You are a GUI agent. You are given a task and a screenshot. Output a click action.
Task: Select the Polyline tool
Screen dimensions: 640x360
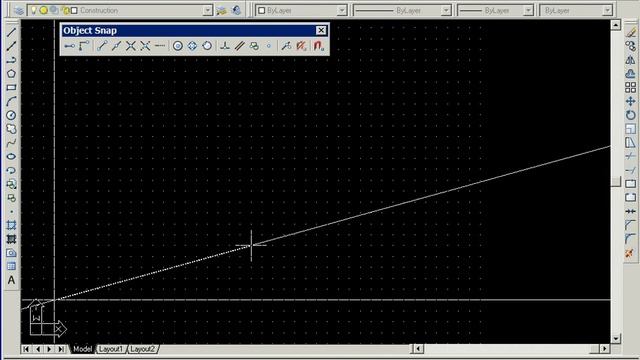(11, 60)
